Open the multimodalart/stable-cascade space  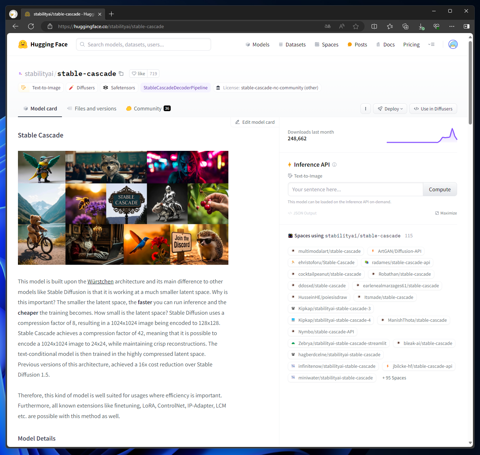(x=326, y=251)
